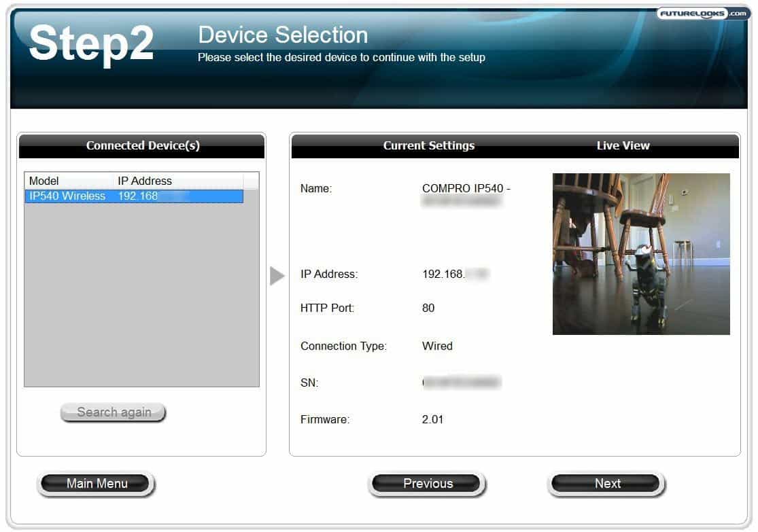758x532 pixels.
Task: Click the Futurelooks logo watermark
Action: 702,13
